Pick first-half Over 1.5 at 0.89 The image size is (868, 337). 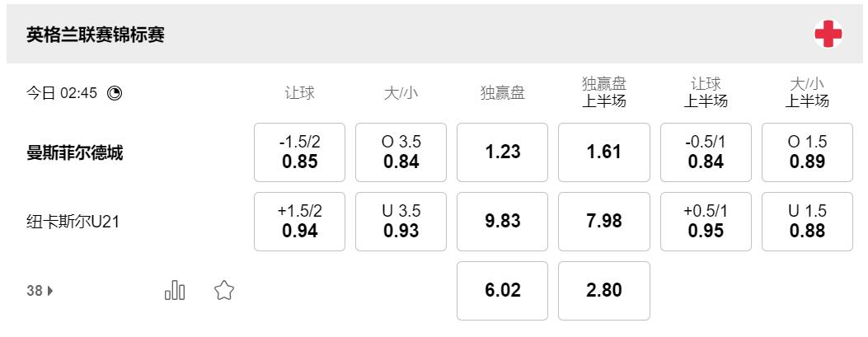[x=807, y=152]
